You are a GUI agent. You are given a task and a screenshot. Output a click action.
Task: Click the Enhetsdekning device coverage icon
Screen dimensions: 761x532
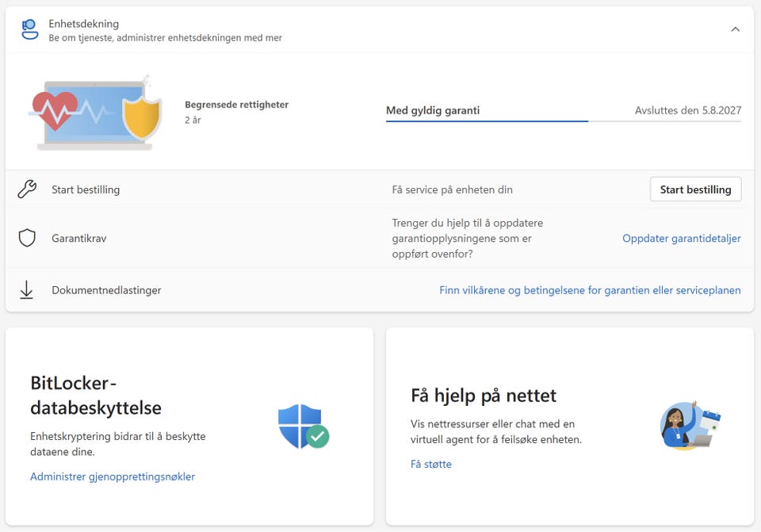pyautogui.click(x=29, y=29)
